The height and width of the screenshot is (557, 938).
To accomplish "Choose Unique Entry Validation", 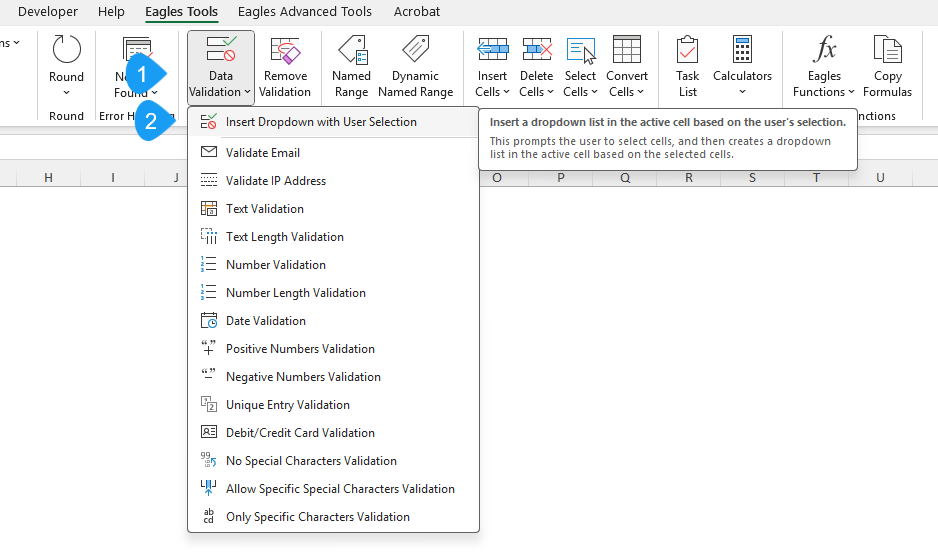I will [x=333, y=405].
